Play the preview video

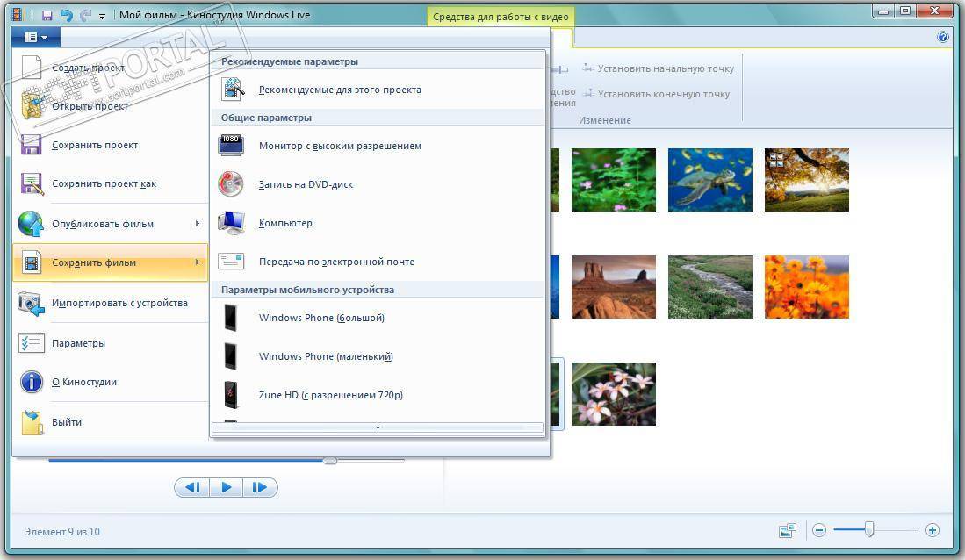pyautogui.click(x=226, y=487)
